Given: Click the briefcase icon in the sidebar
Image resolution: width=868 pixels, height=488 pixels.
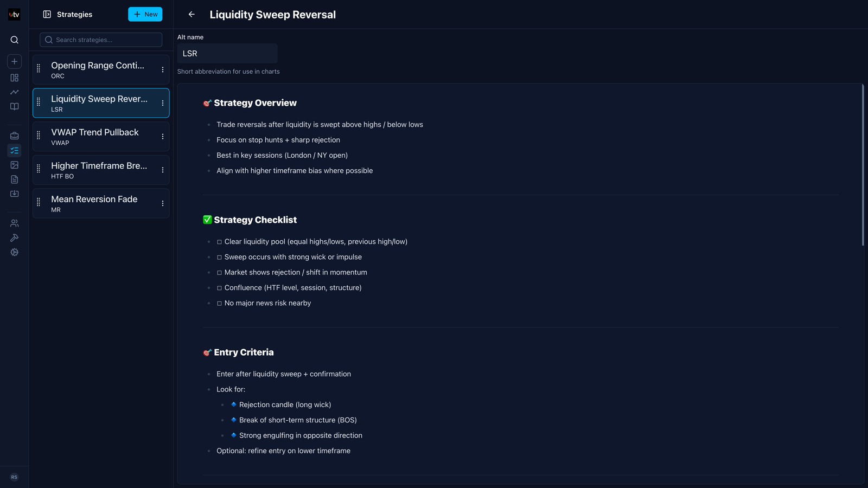Looking at the screenshot, I should (15, 136).
